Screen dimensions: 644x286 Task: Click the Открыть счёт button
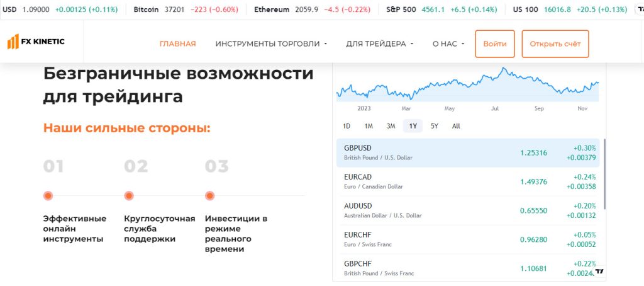pos(555,43)
